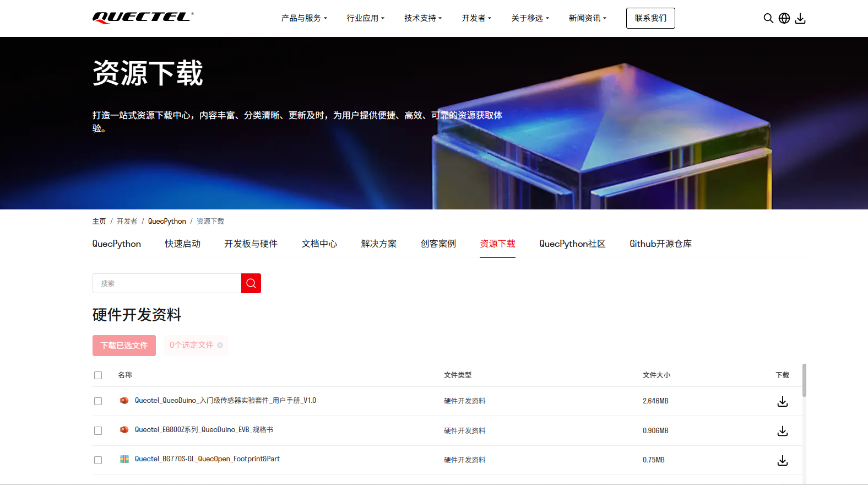This screenshot has height=485, width=868.
Task: Check the QuecDuino 用户手册_V1.0 row checkbox
Action: click(98, 401)
